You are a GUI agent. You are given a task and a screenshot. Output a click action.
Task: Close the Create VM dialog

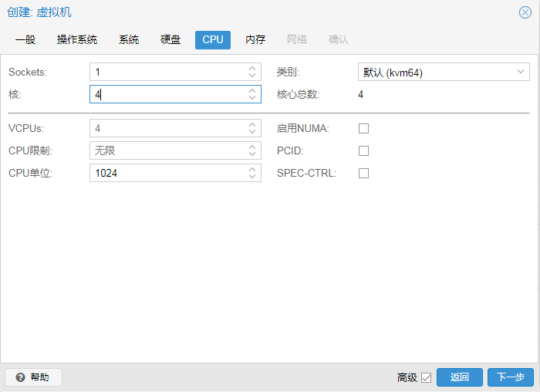(525, 12)
